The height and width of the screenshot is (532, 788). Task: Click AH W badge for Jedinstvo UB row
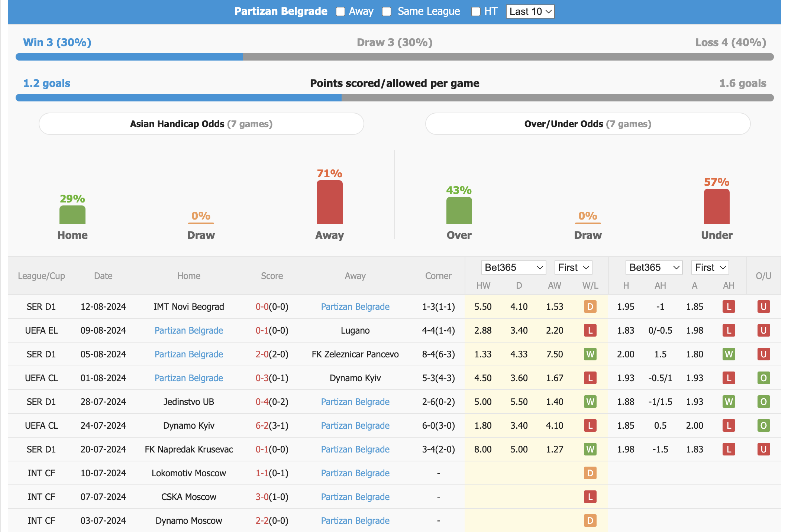[729, 402]
